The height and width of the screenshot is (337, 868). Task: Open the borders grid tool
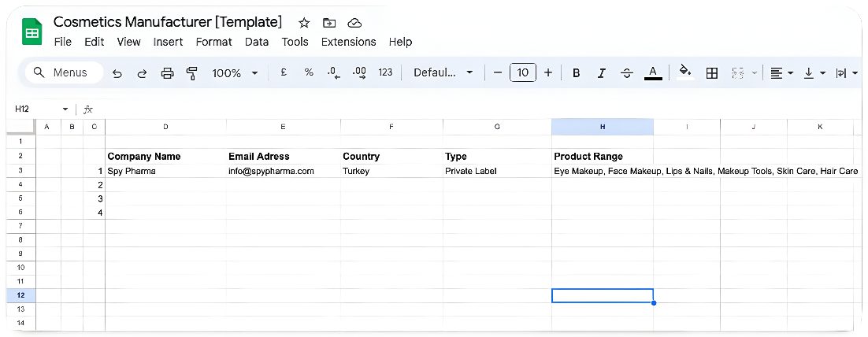711,73
